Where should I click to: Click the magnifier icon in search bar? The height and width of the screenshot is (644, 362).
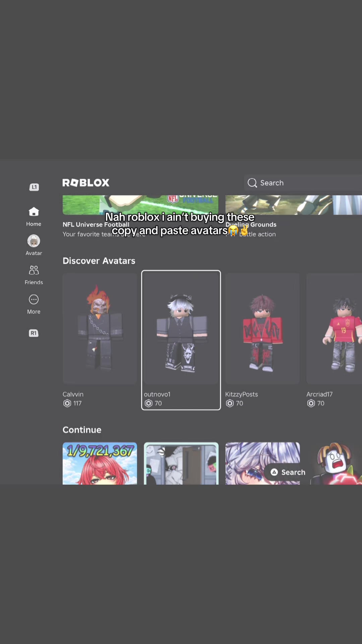(252, 183)
